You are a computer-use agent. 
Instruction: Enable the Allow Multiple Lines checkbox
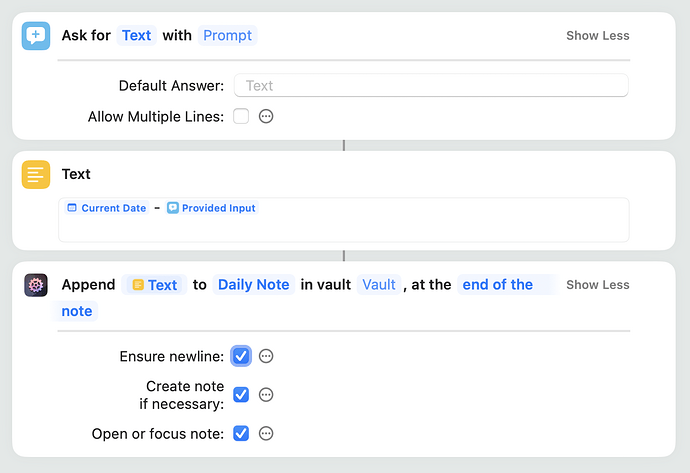point(241,117)
